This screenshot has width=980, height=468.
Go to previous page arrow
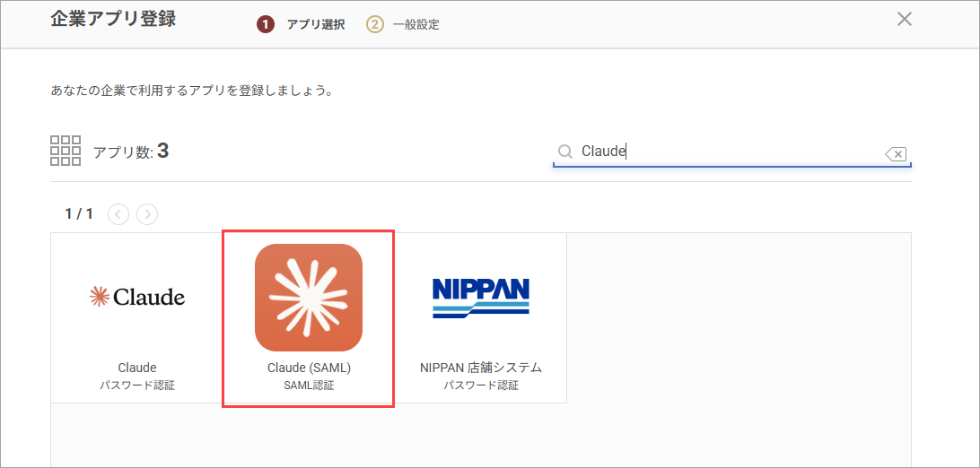(118, 214)
